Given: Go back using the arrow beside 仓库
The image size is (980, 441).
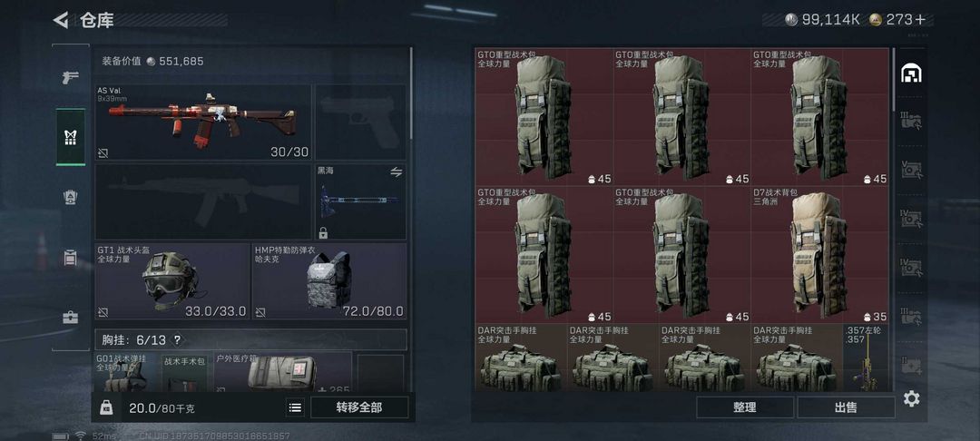Looking at the screenshot, I should coord(61,20).
